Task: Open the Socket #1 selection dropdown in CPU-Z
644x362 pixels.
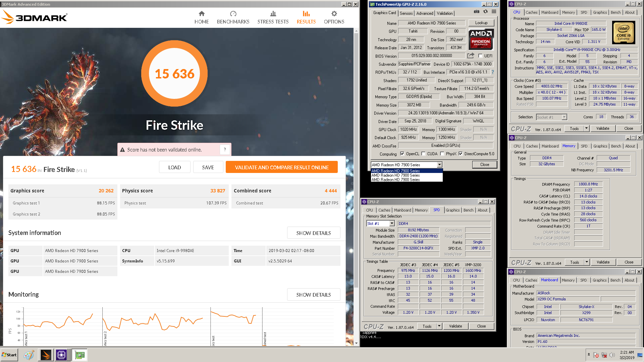Action: [564, 117]
